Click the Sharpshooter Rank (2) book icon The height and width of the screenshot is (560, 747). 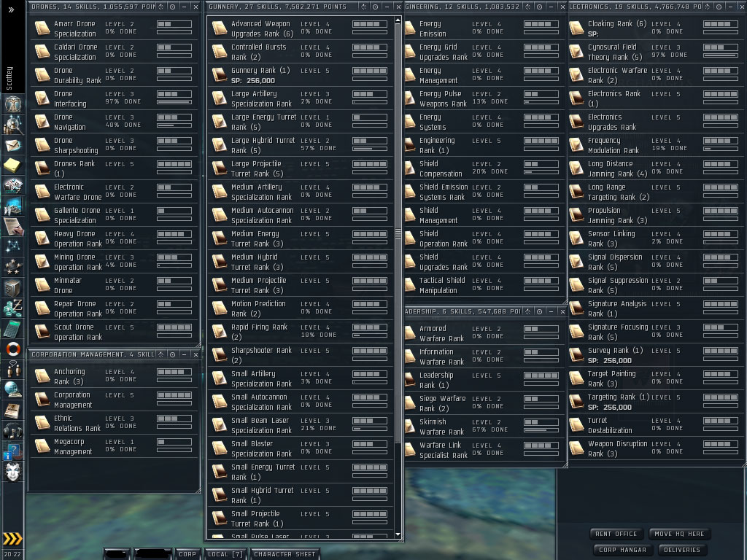click(x=219, y=355)
